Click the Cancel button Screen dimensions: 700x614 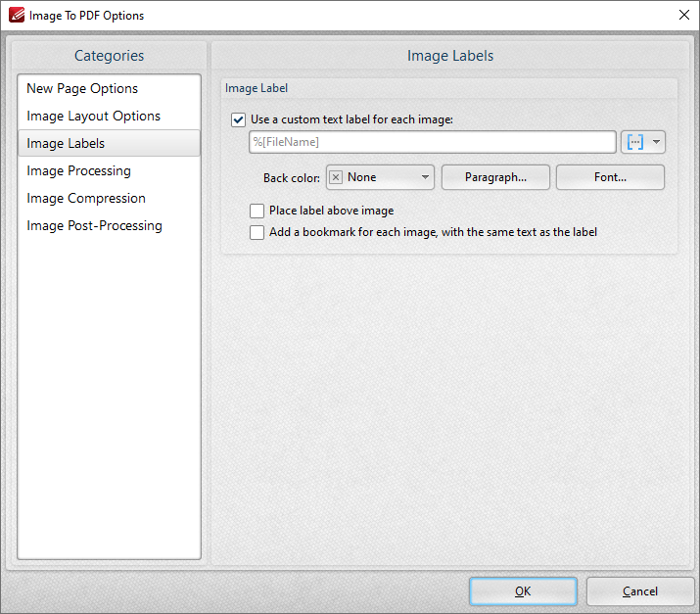639,591
